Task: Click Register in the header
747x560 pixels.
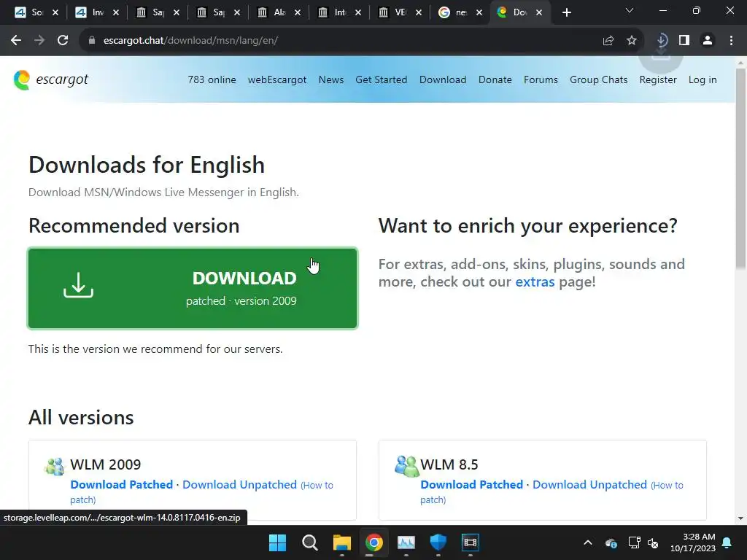Action: click(658, 79)
